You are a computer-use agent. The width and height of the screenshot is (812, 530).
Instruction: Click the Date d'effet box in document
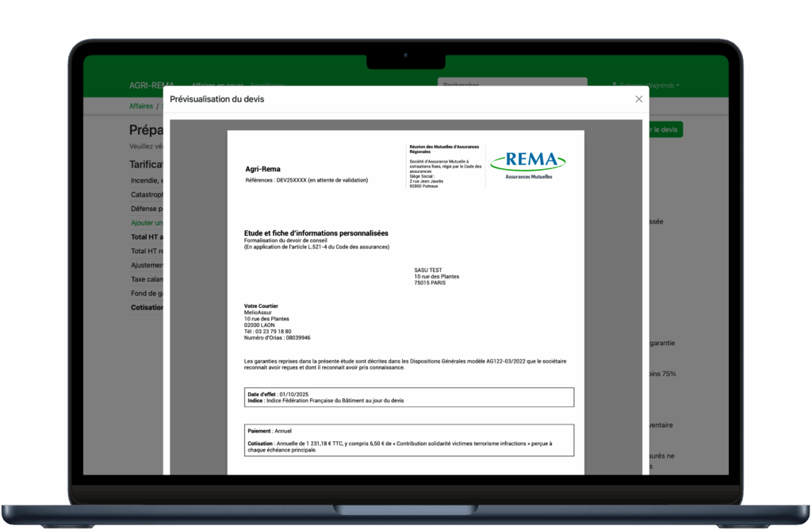(410, 397)
